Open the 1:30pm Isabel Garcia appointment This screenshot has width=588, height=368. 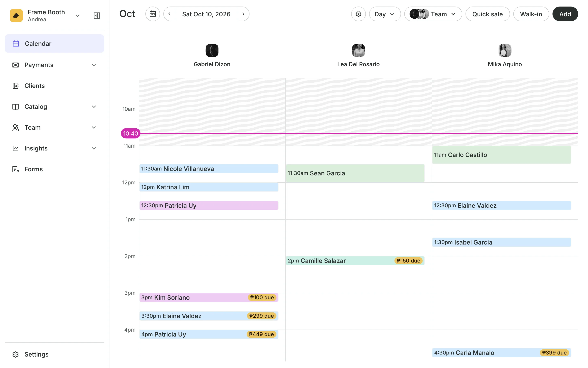tap(501, 242)
